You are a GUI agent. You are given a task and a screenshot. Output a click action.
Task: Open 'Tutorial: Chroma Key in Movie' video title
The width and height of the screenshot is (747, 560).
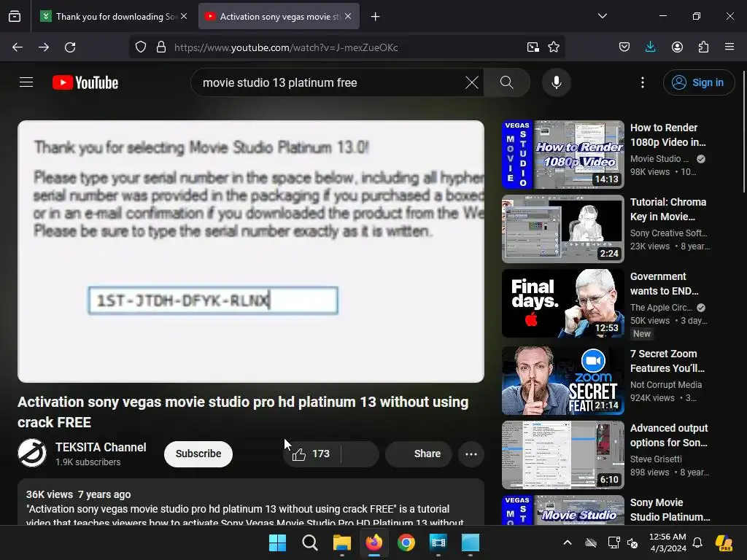click(x=668, y=209)
